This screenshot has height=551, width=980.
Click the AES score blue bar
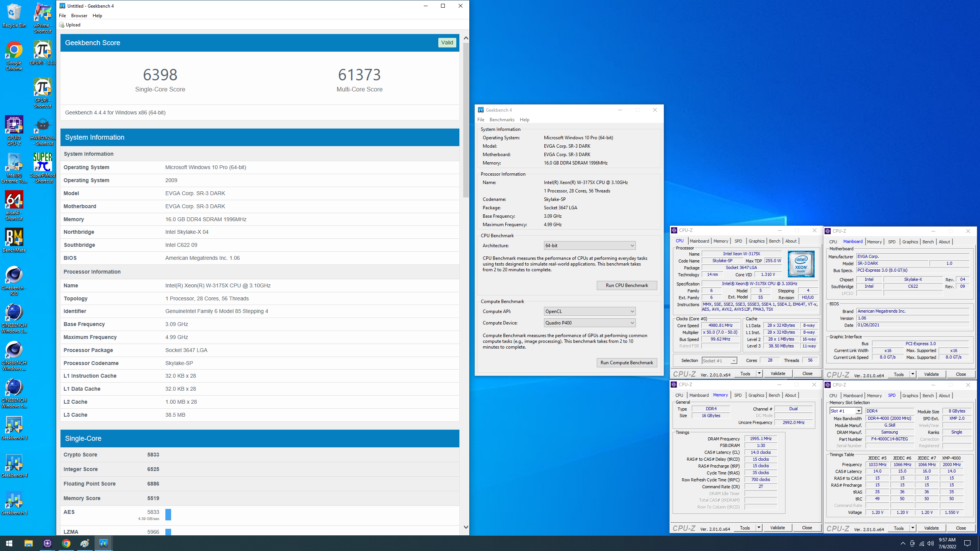[168, 514]
